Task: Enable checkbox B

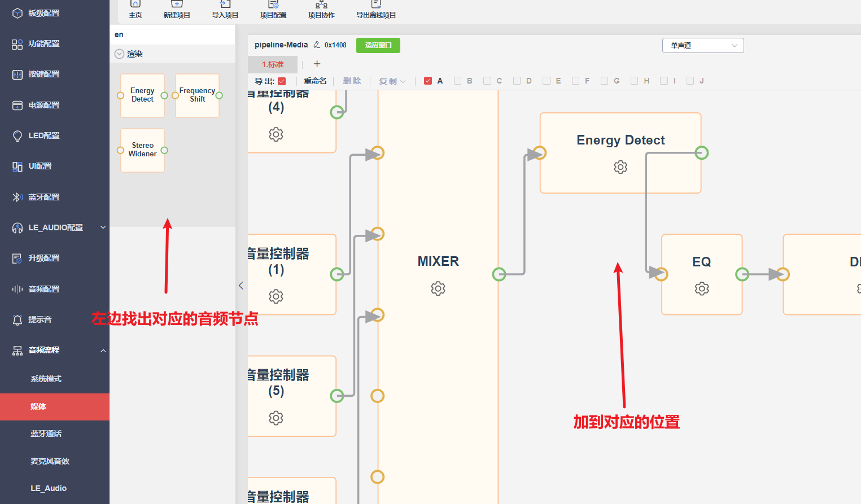Action: tap(458, 81)
